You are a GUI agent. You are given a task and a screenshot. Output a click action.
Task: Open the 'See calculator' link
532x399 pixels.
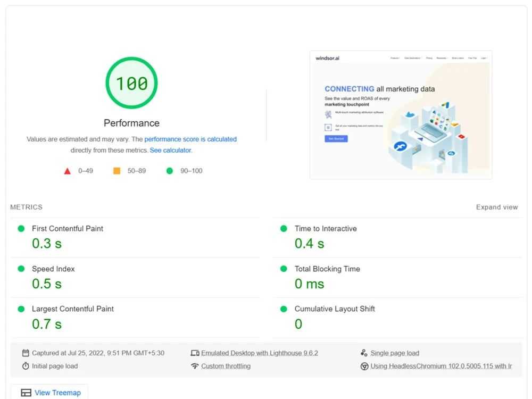170,151
